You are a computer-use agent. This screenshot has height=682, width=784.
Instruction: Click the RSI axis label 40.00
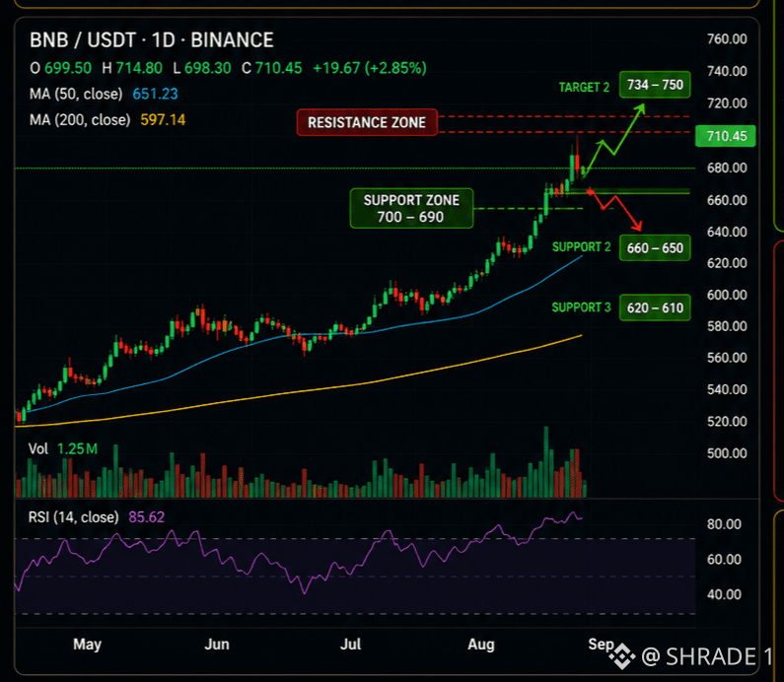point(724,594)
